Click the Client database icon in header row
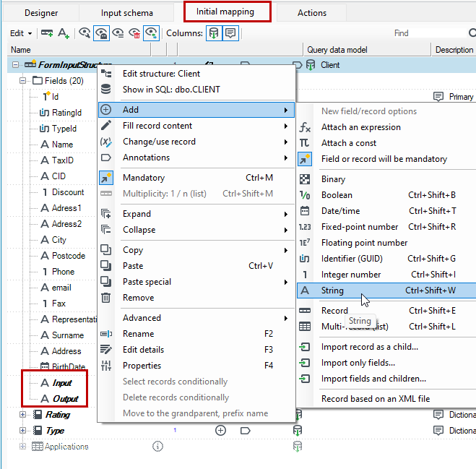This screenshot has width=476, height=469. point(311,65)
